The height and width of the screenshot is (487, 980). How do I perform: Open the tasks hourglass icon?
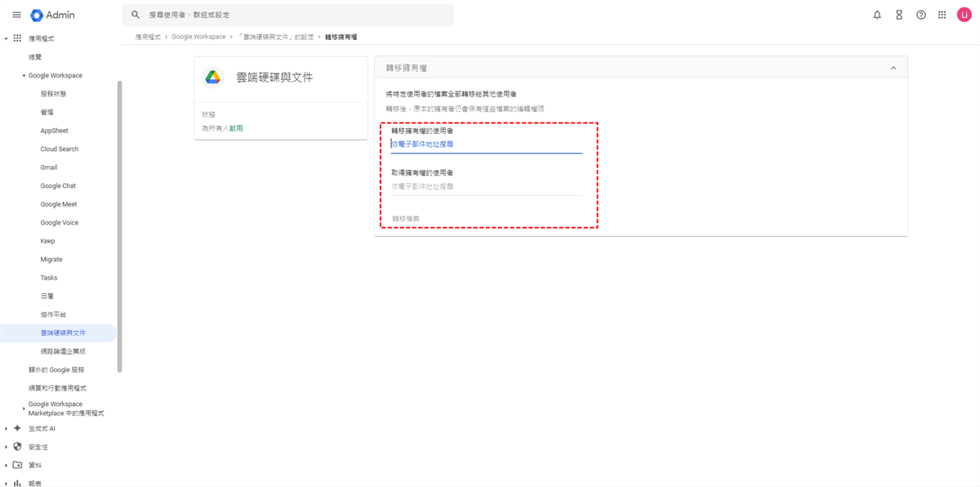pyautogui.click(x=899, y=15)
